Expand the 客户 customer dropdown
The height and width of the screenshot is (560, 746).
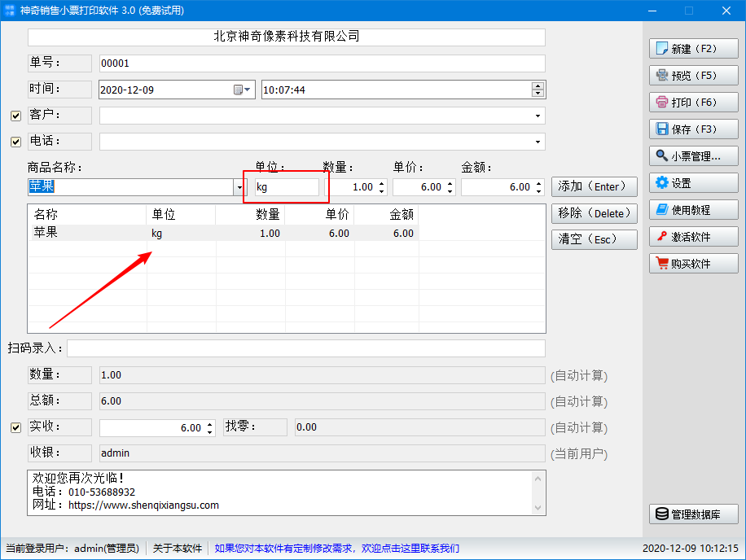pyautogui.click(x=538, y=116)
